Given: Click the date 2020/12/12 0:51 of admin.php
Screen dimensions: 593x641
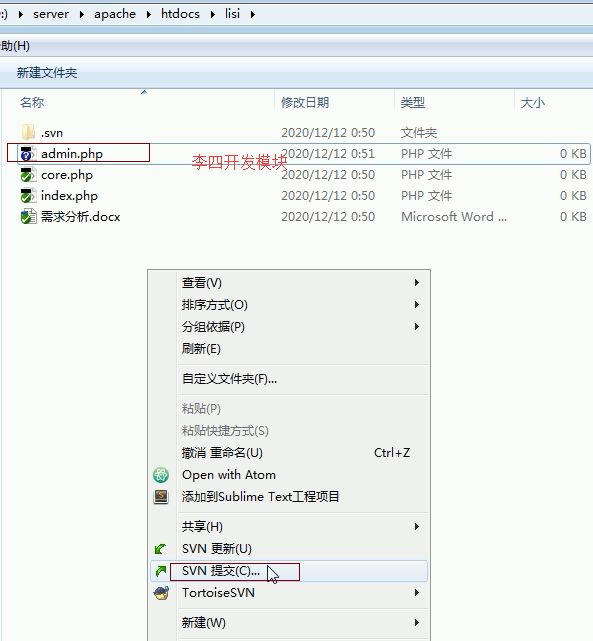Looking at the screenshot, I should pos(328,154).
